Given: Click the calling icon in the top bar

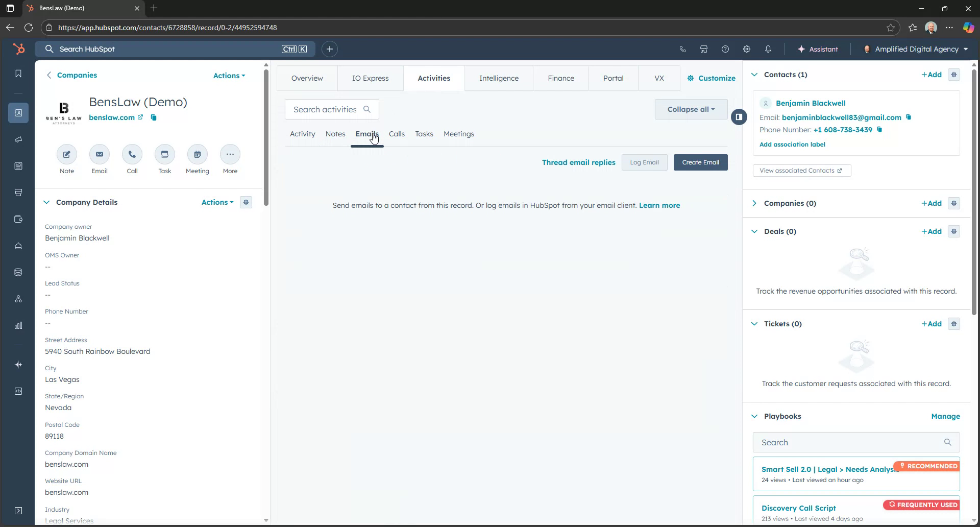Looking at the screenshot, I should click(x=682, y=49).
